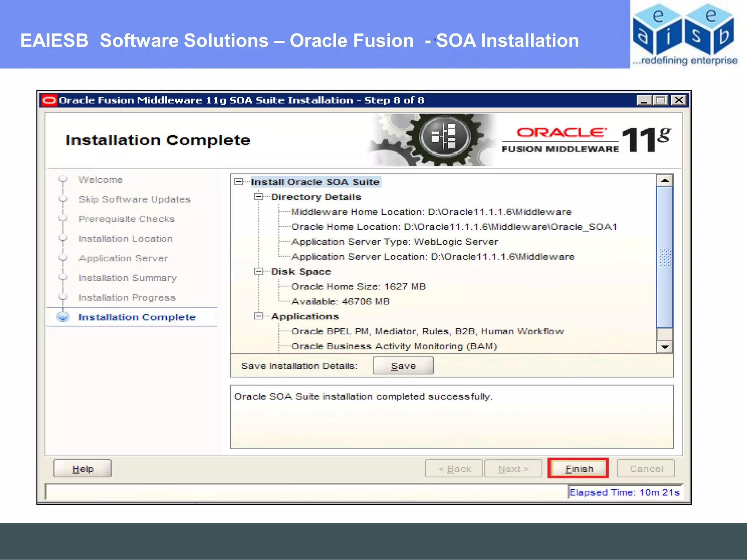
Task: Click the Installation Complete step
Action: coord(137,317)
